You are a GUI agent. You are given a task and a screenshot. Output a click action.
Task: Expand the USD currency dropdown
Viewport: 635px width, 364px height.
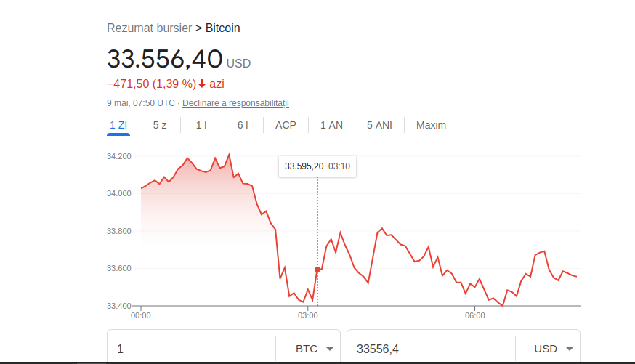[553, 349]
